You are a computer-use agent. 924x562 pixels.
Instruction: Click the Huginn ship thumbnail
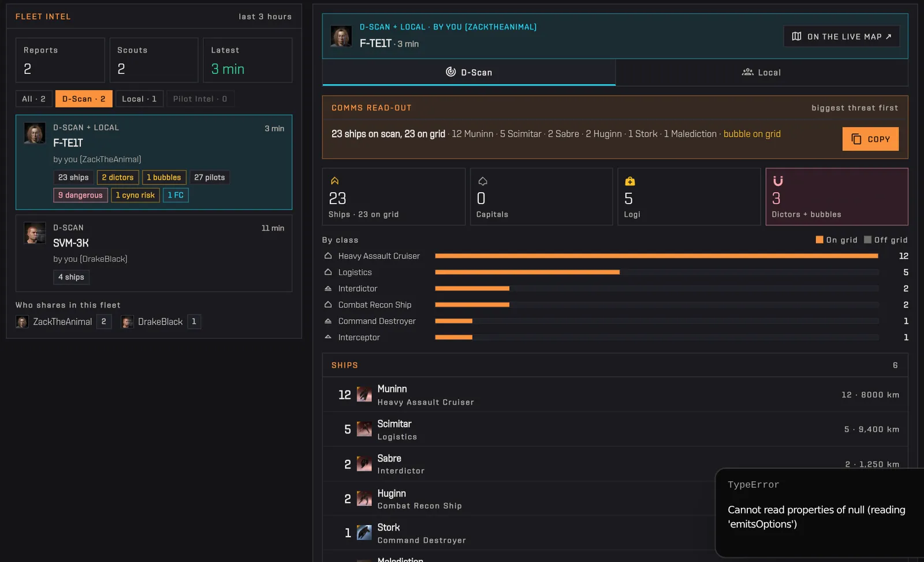[364, 499]
